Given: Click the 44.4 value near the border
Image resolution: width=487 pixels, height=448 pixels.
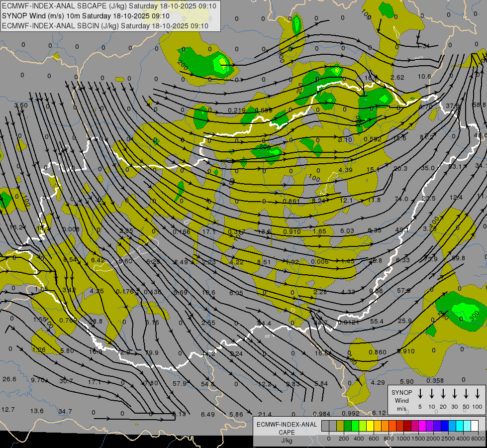Looking at the screenshot, I should pyautogui.click(x=264, y=324).
